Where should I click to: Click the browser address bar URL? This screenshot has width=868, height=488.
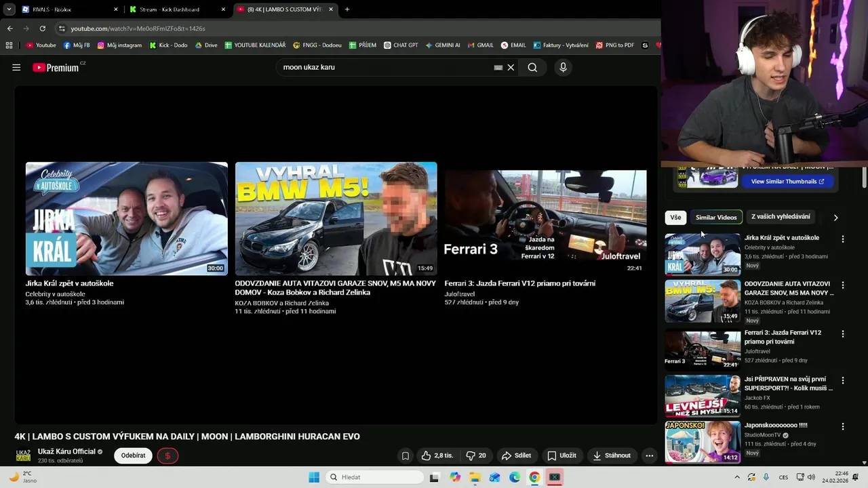138,28
